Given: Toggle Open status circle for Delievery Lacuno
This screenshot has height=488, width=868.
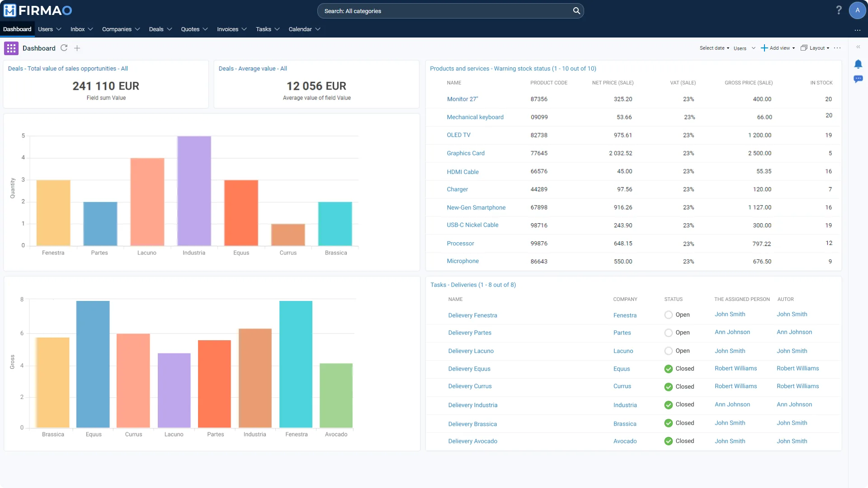Looking at the screenshot, I should click(x=668, y=351).
